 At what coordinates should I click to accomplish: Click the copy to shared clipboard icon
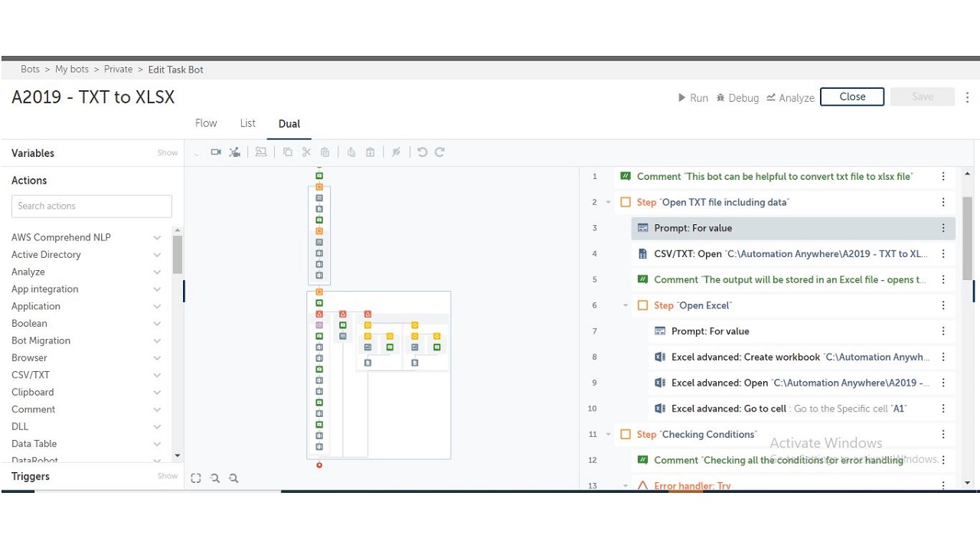tap(351, 152)
